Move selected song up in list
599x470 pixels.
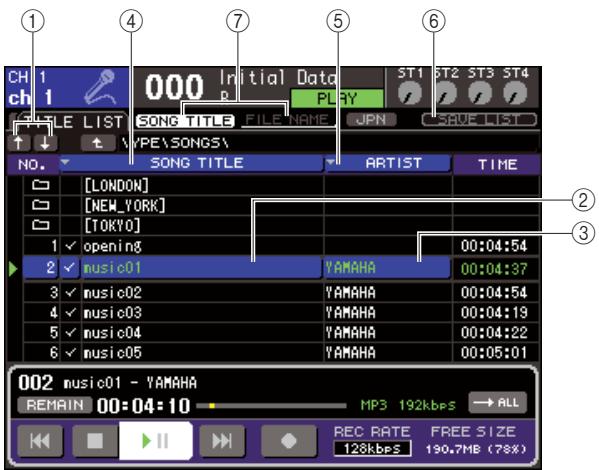point(19,143)
